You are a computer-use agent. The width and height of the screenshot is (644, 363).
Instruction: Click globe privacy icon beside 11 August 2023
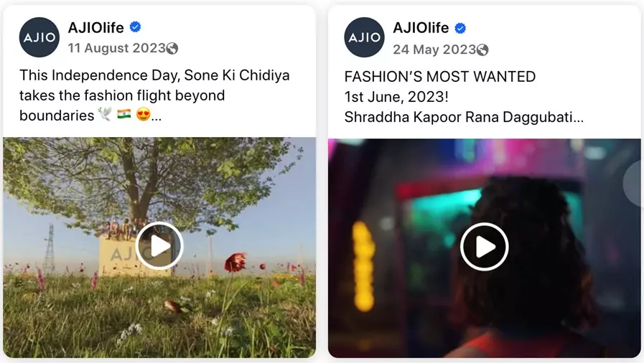[x=172, y=48]
